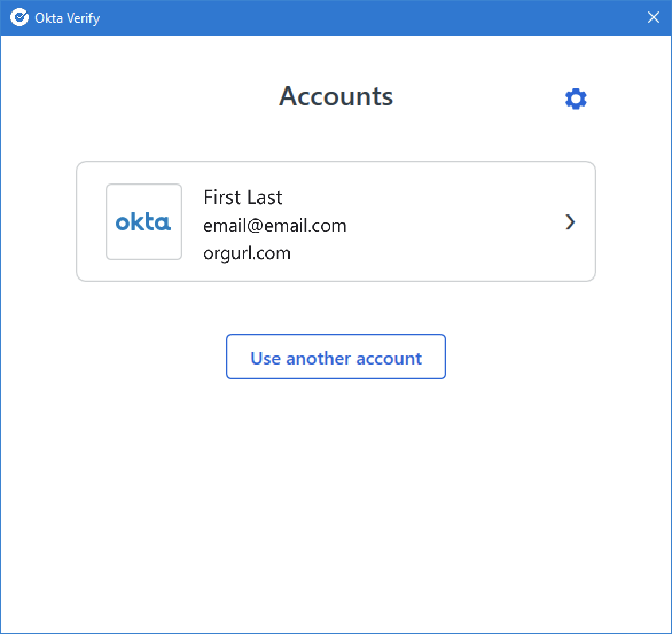
Task: Open settings via the gear icon
Action: (576, 99)
